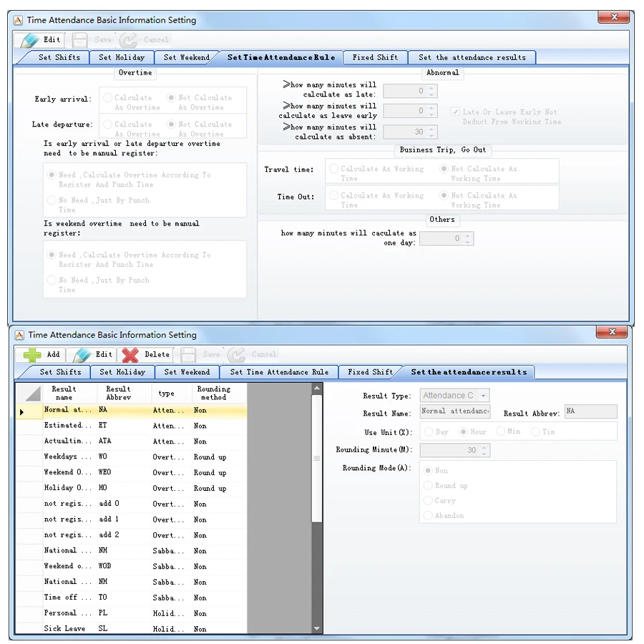Screen dimensions: 644x644
Task: Choose Abandon rounding mode
Action: (428, 515)
